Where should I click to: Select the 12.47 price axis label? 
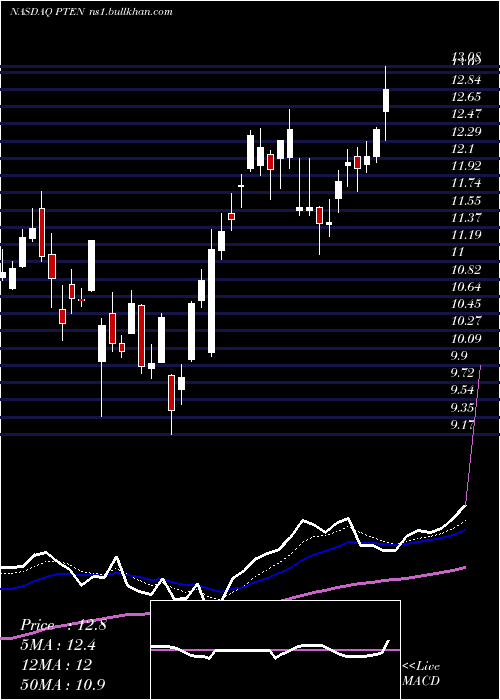(x=466, y=114)
